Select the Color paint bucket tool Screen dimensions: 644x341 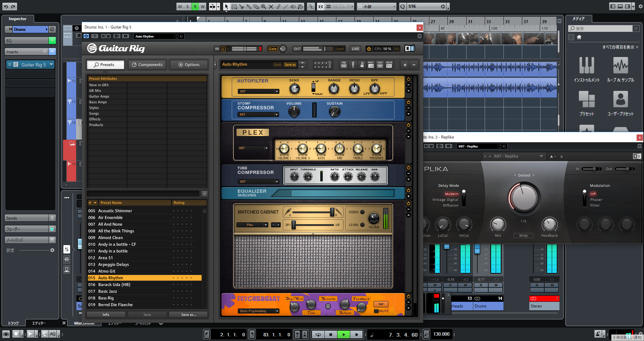(x=301, y=6)
